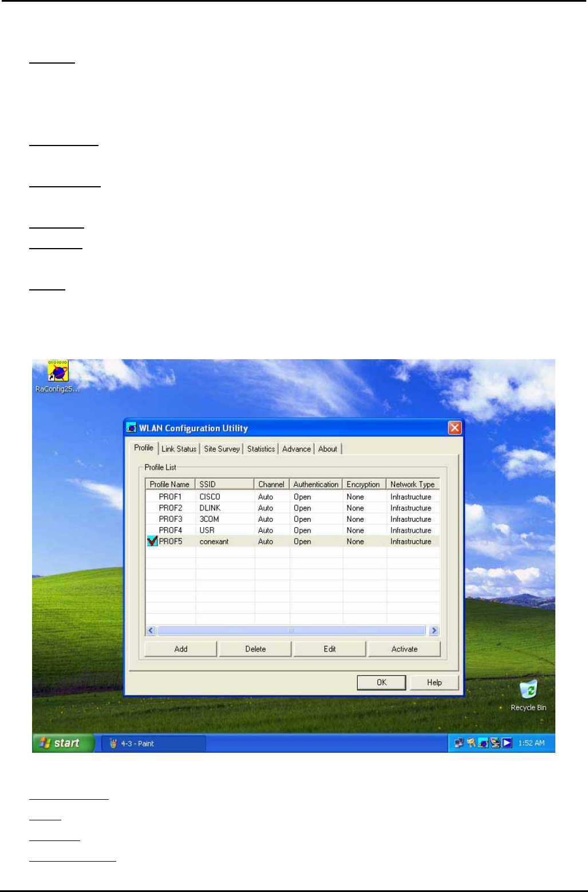
Task: Click the blue play-arrow tray icon
Action: 507,743
